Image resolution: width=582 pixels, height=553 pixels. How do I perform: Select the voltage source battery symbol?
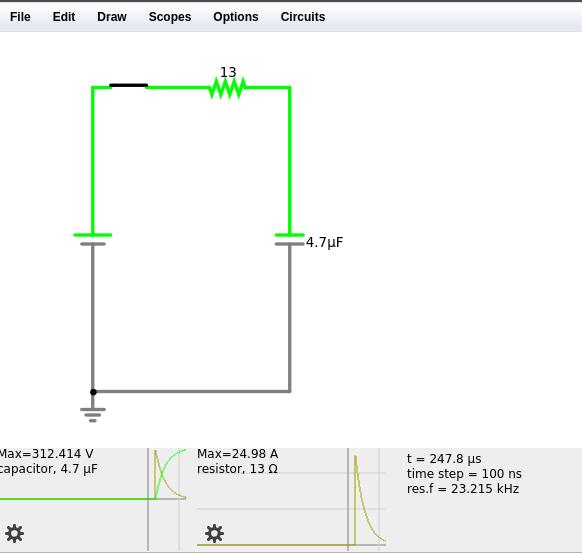tap(93, 239)
